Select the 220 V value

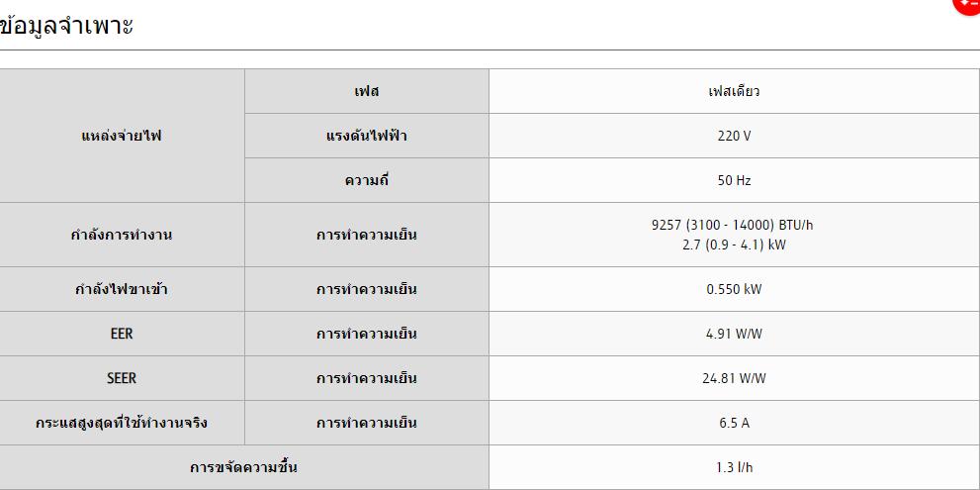pos(735,136)
